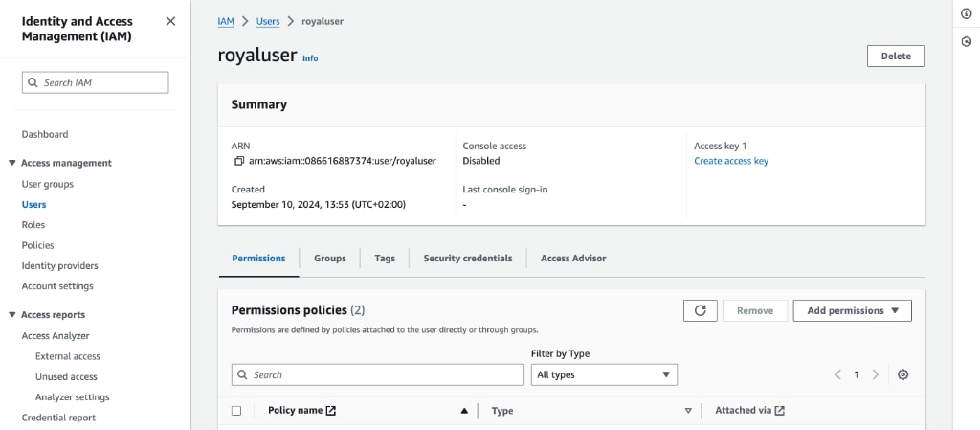Open the Info link next to royaluser
The image size is (980, 430).
(x=310, y=58)
